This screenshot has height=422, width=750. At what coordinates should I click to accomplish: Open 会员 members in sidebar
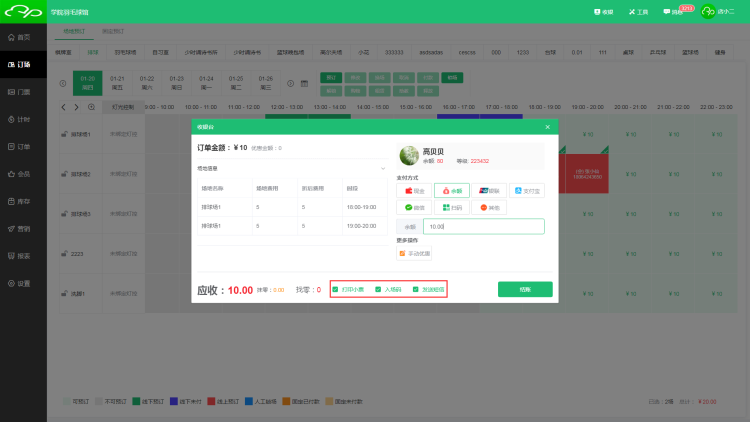(18, 173)
